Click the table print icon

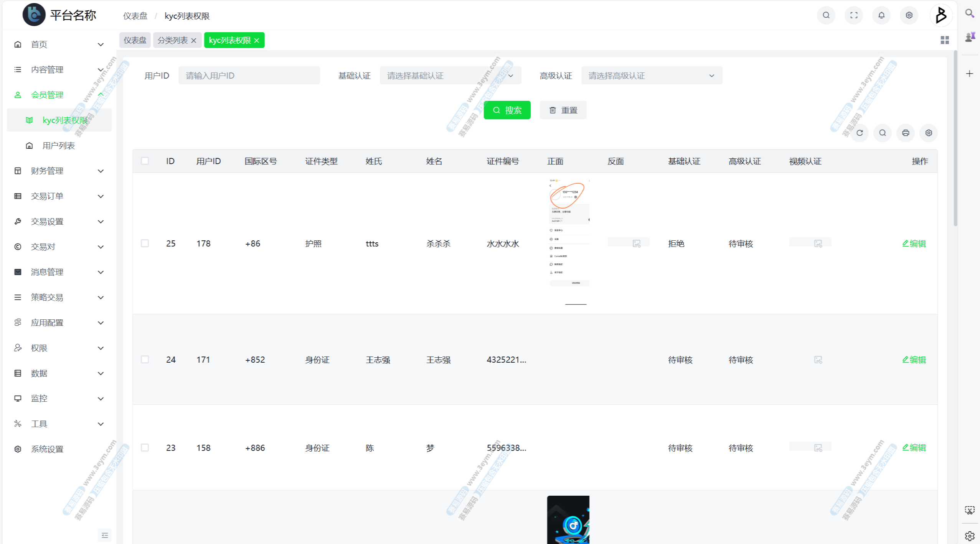(x=906, y=133)
